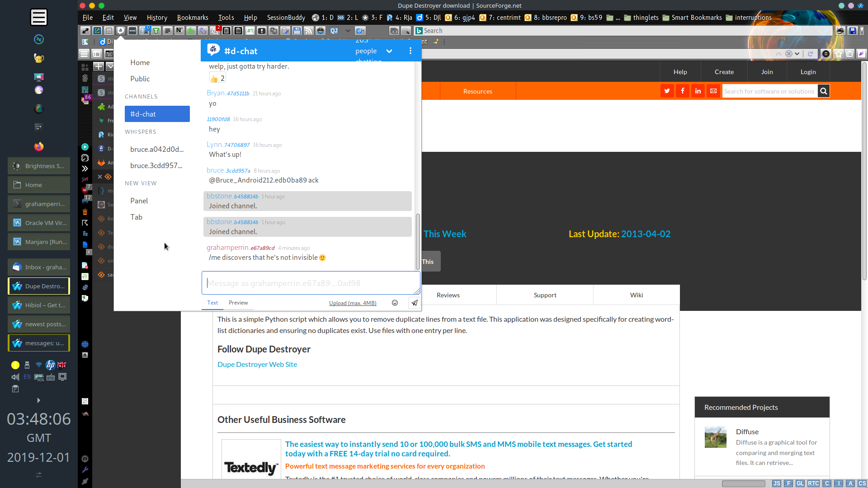Open the emoji picker in chat
The image size is (868, 488).
click(x=395, y=303)
